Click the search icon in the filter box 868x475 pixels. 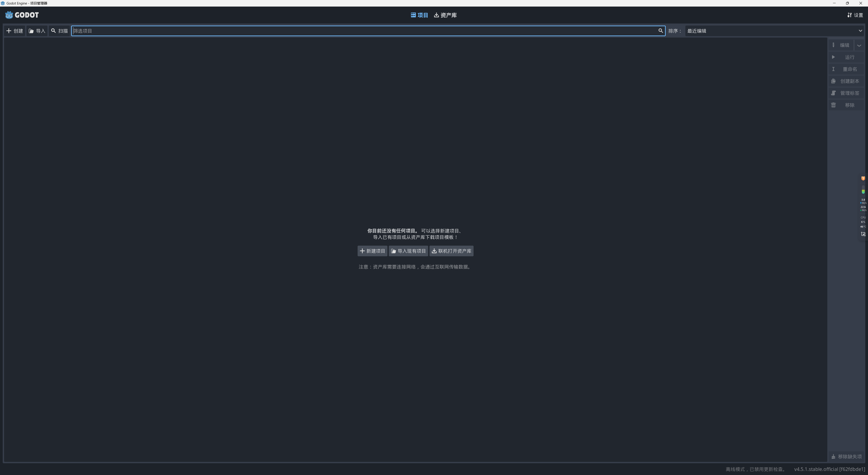pos(660,31)
